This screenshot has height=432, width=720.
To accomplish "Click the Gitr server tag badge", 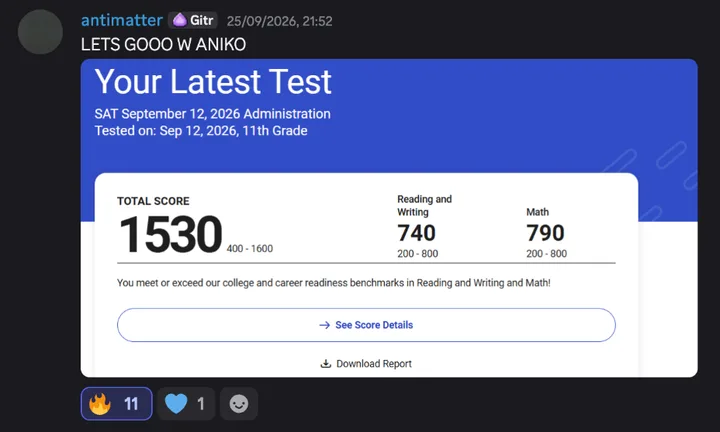I will [x=192, y=20].
